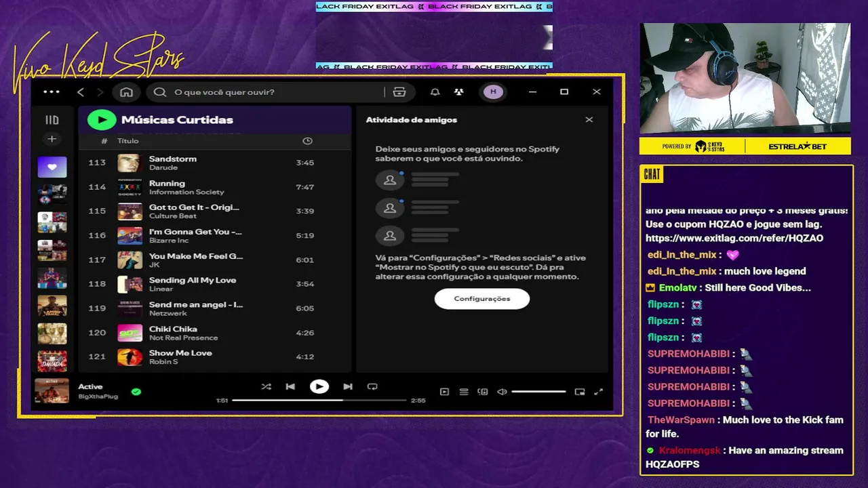Play Músicas Curtidas with the green button

click(102, 120)
